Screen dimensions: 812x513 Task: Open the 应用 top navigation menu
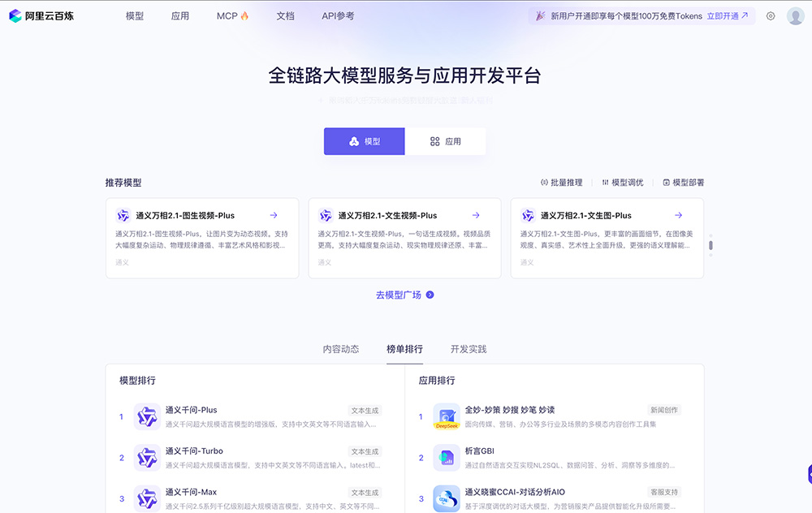[x=180, y=16]
